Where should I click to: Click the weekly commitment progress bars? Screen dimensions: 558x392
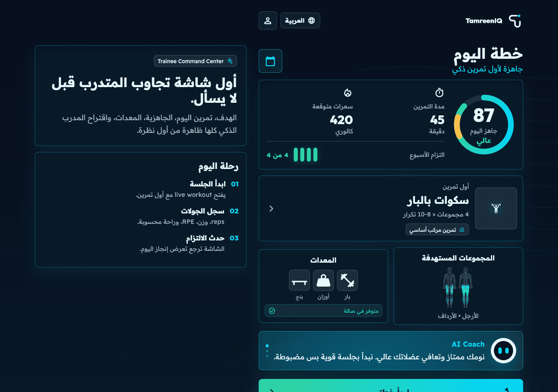click(305, 155)
